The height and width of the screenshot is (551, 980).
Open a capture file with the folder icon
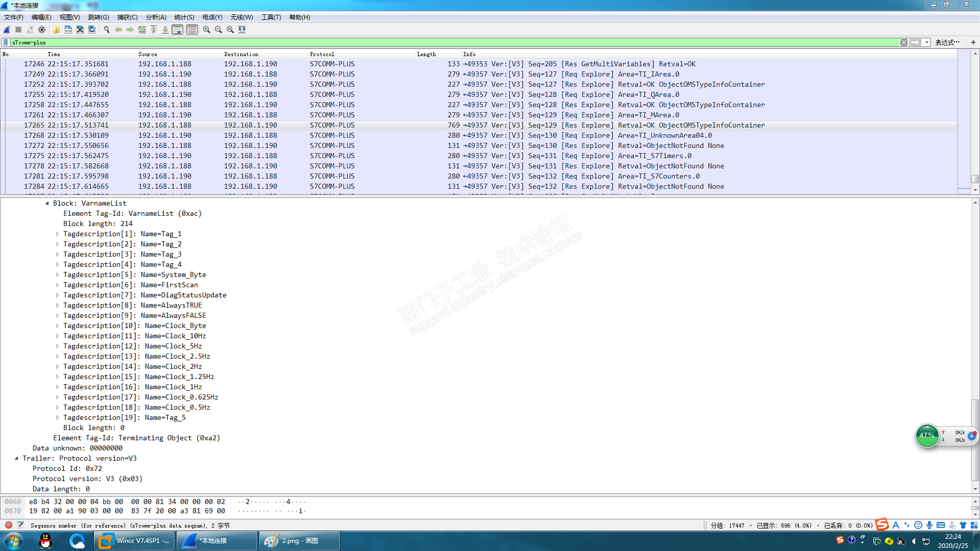(56, 30)
